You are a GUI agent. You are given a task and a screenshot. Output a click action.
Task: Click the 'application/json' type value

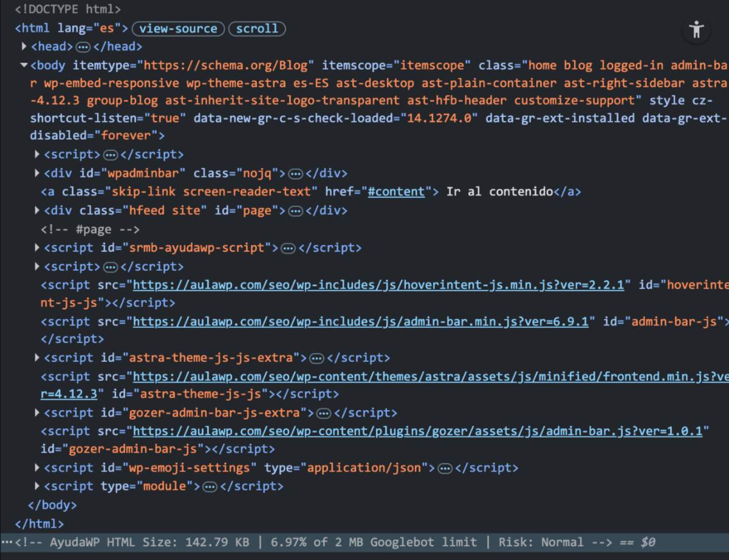(364, 468)
